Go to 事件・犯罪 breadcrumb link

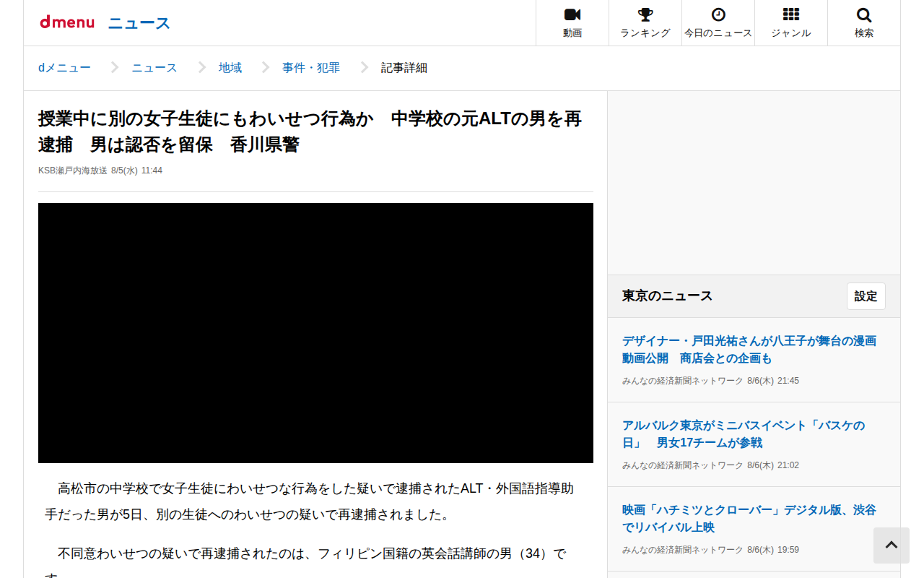[311, 68]
